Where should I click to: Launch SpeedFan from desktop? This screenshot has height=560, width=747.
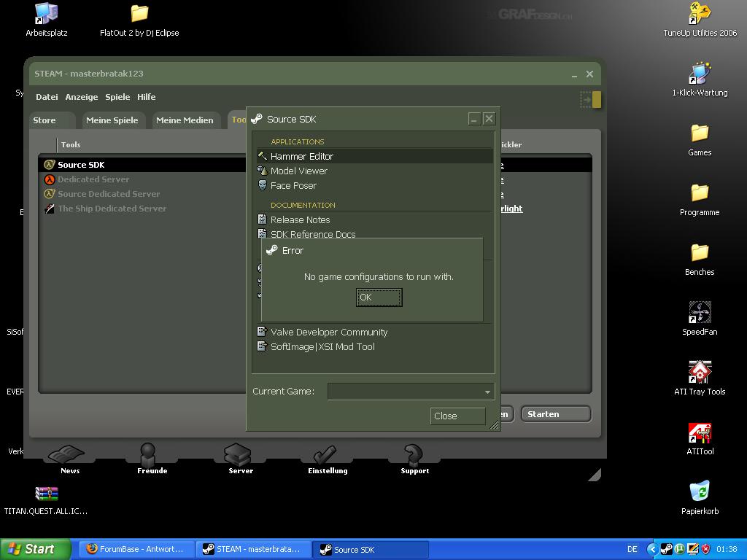[700, 319]
